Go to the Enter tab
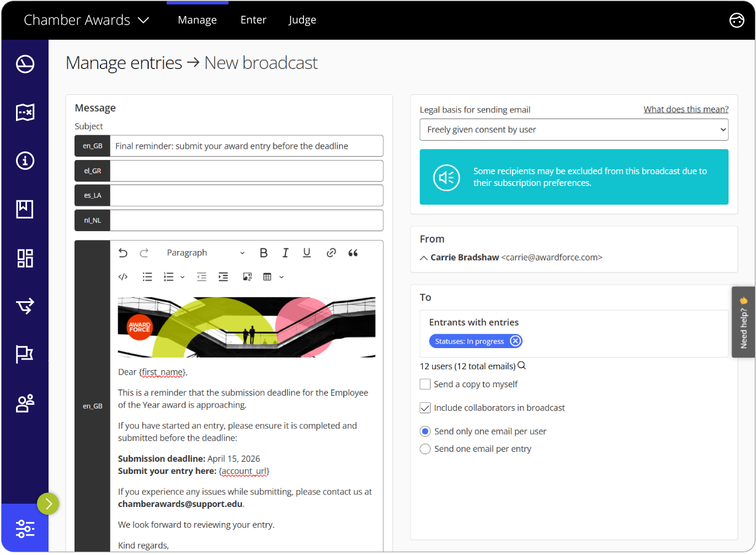Screen dimensions: 756x555 tap(253, 20)
